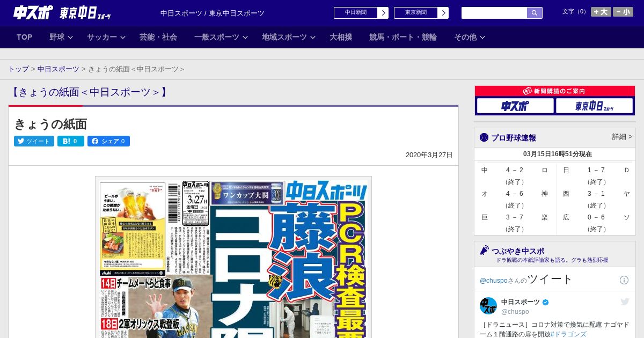Open the newspaper front page image
This screenshot has height=338, width=644.
pyautogui.click(x=233, y=257)
